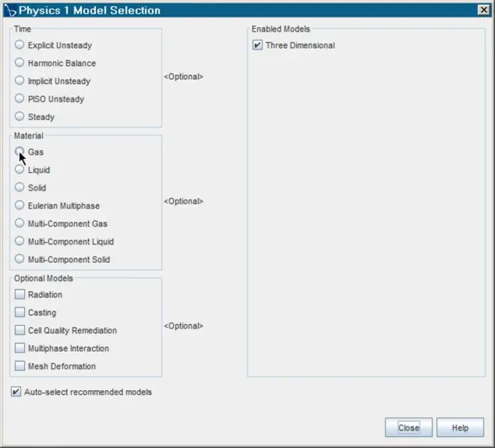
Task: Enable the Radiation optional model
Action: point(19,294)
